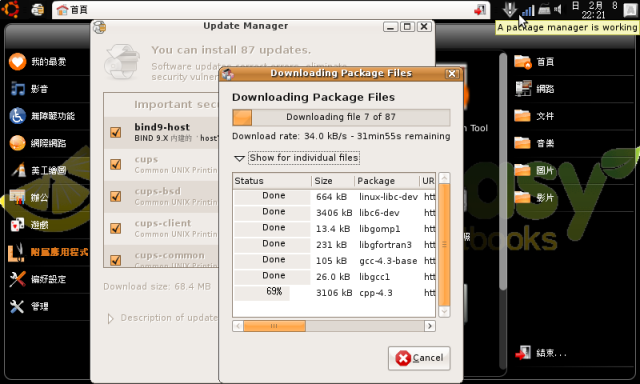Open the Ubuntu logo menu in top panel
This screenshot has width=640, height=384.
(10, 9)
